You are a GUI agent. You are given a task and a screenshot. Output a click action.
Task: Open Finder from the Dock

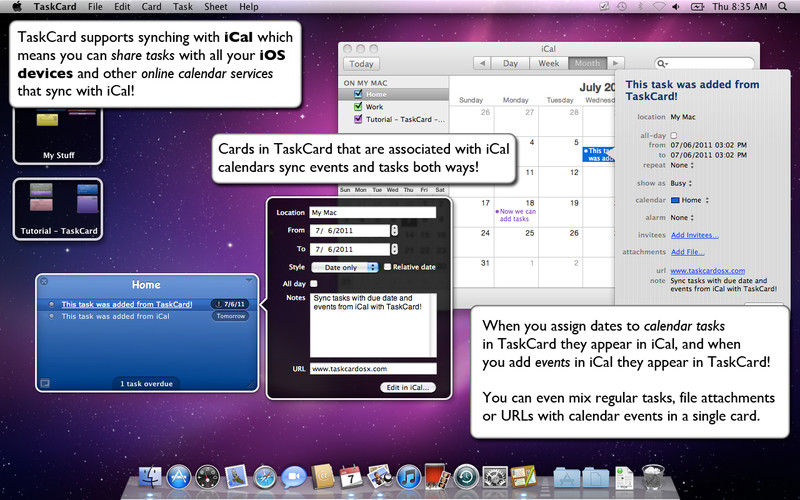150,477
